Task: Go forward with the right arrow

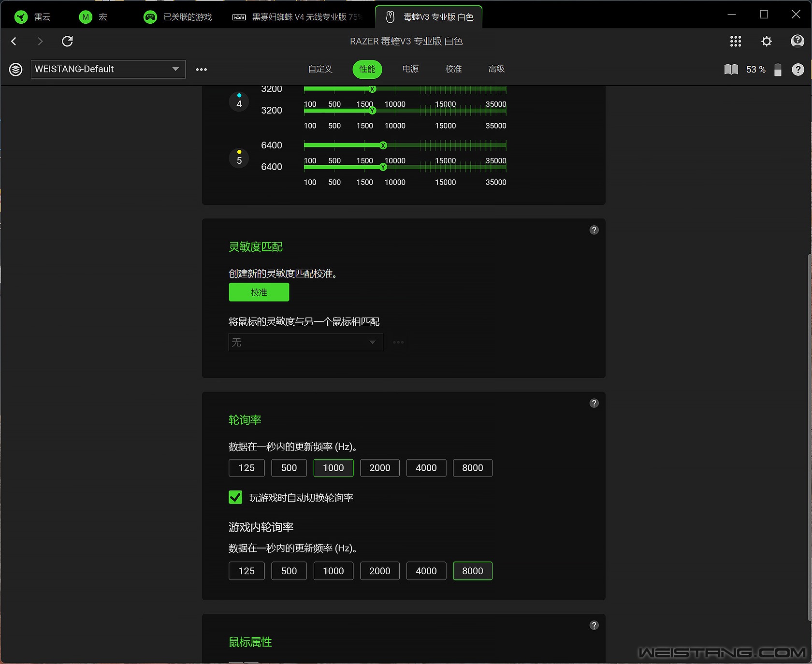Action: click(40, 42)
